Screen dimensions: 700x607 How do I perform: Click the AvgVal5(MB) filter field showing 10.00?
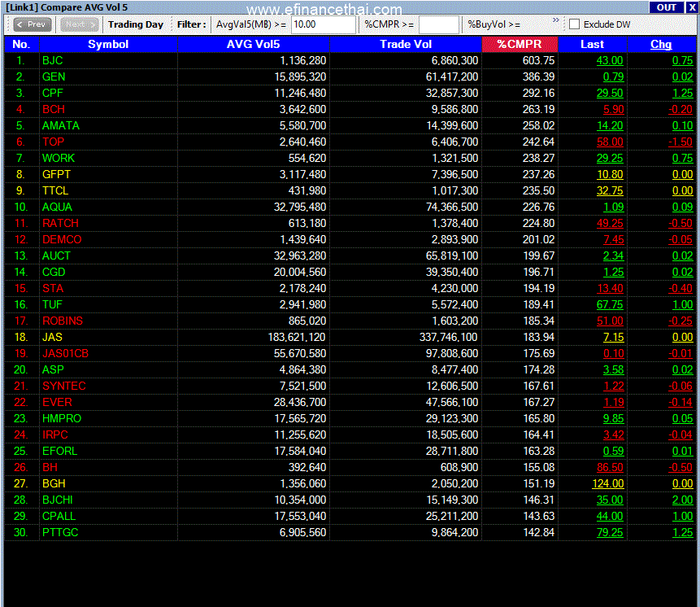pos(324,24)
